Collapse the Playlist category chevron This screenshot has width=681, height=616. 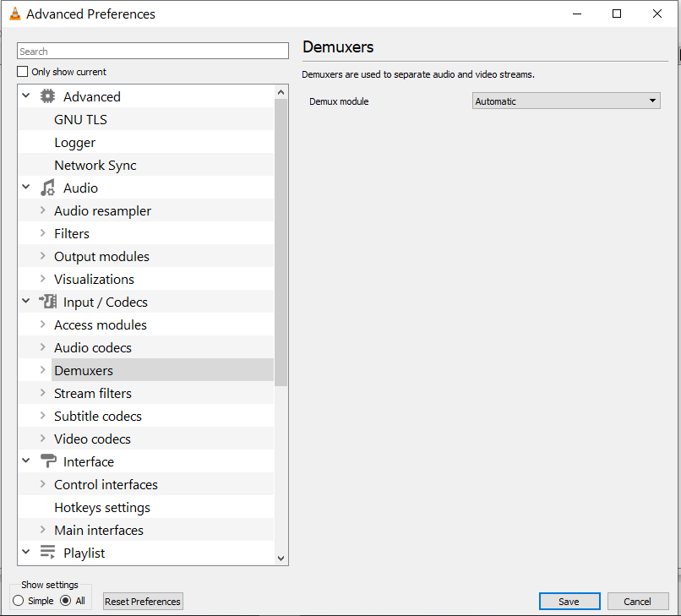[26, 552]
